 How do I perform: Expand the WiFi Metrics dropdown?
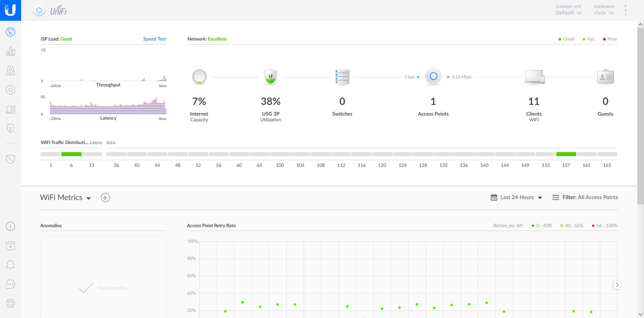coord(89,198)
